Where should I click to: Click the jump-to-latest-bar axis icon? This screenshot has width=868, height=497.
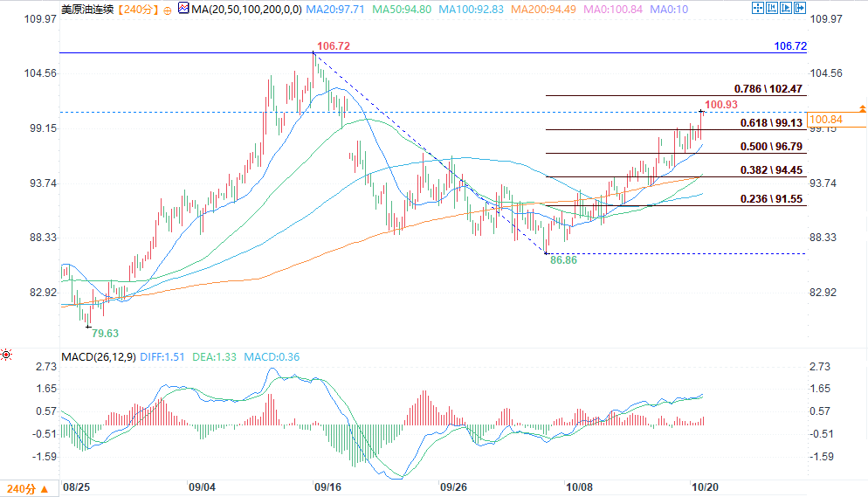(x=786, y=8)
